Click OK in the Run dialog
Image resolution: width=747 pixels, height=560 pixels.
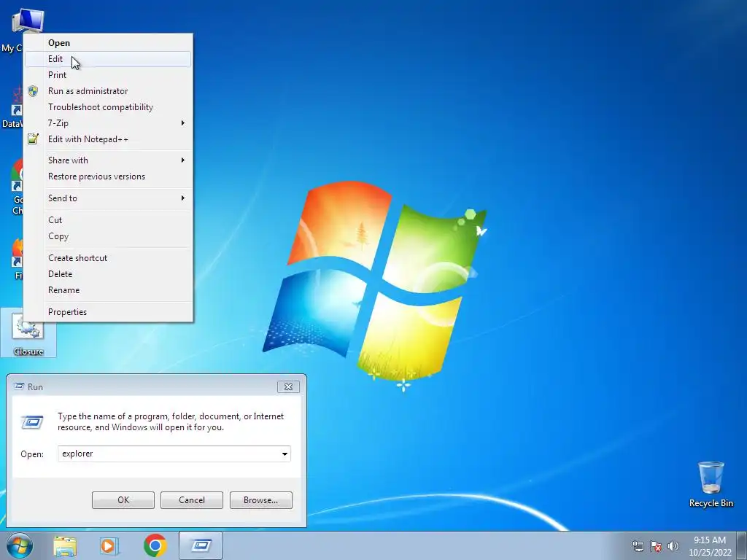[123, 500]
